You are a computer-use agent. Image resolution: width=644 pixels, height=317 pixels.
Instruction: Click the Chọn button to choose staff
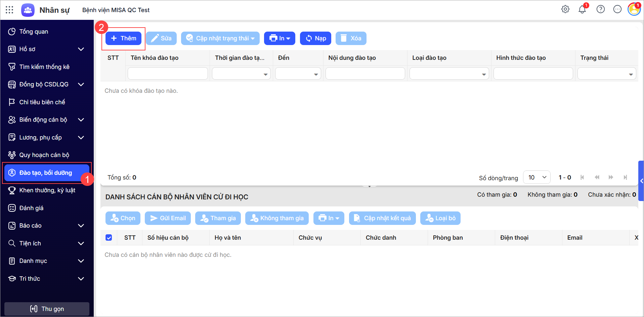pyautogui.click(x=123, y=218)
